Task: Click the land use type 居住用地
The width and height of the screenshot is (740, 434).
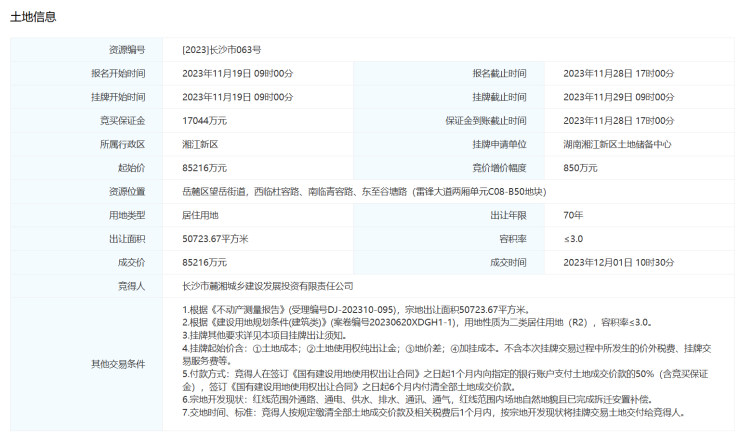Action: pyautogui.click(x=201, y=215)
